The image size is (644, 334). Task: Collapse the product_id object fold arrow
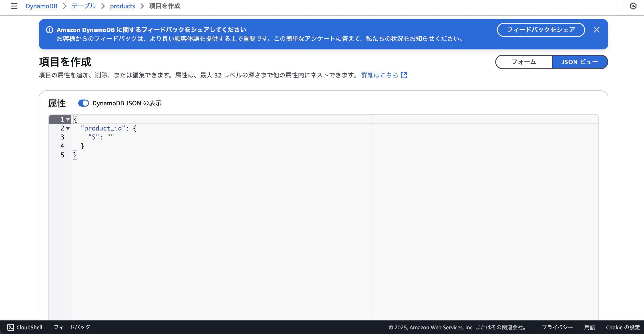point(68,128)
